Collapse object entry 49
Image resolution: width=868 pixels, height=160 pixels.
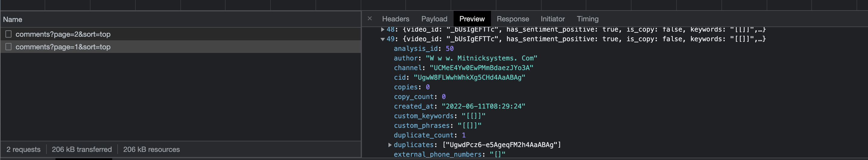382,39
